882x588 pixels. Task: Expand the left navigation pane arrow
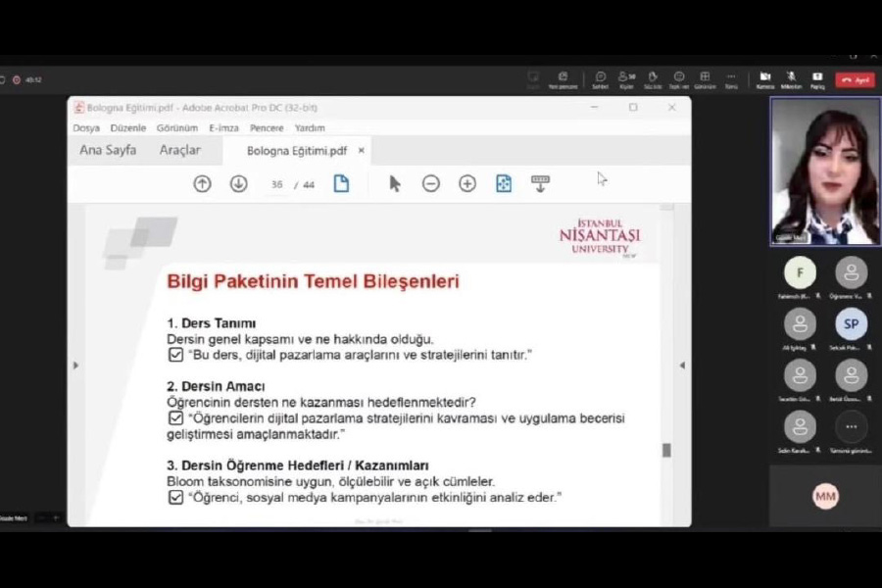(76, 366)
